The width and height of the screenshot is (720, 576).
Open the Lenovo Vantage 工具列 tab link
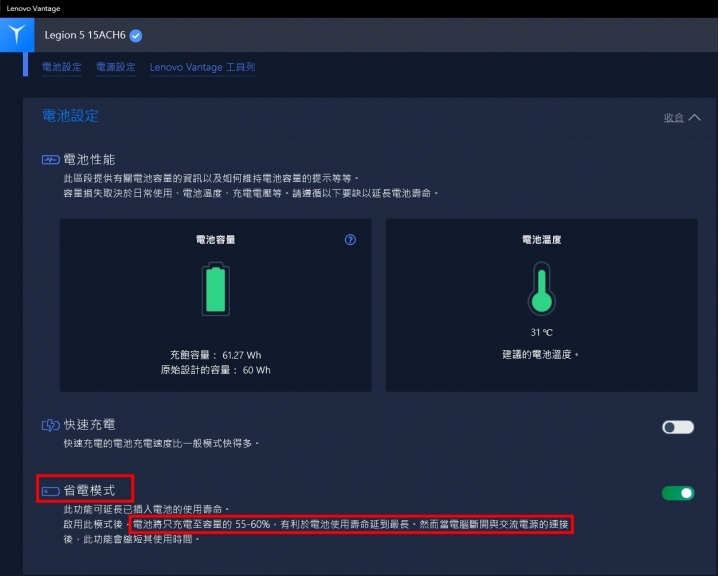[202, 67]
